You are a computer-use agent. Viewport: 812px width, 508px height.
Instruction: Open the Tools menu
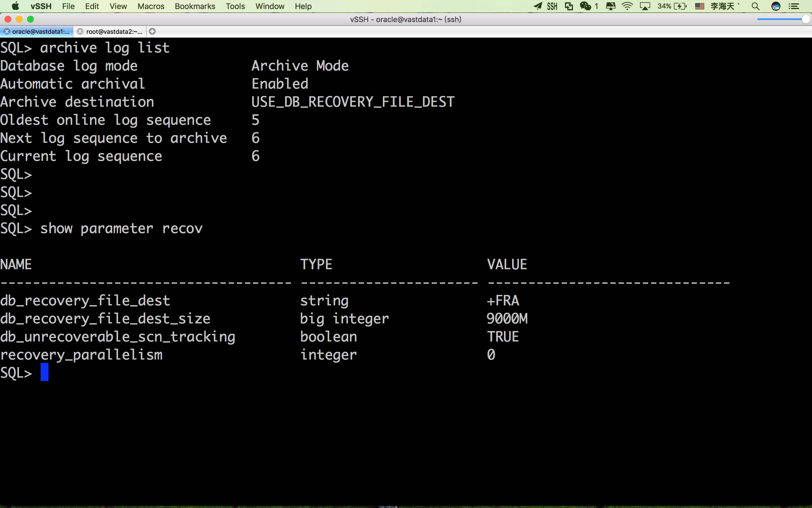[x=235, y=6]
